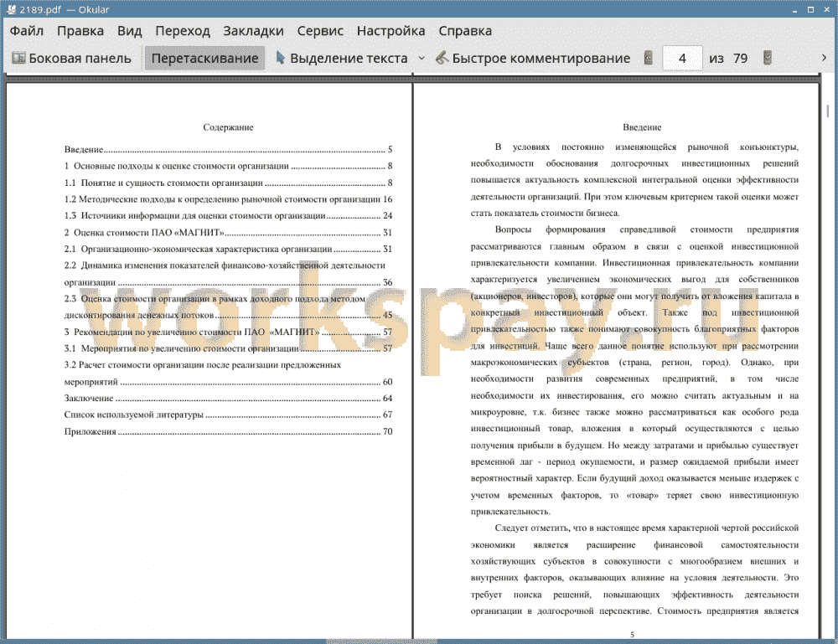Viewport: 838px width, 644px height.
Task: Maximize the Okular window
Action: coord(810,10)
